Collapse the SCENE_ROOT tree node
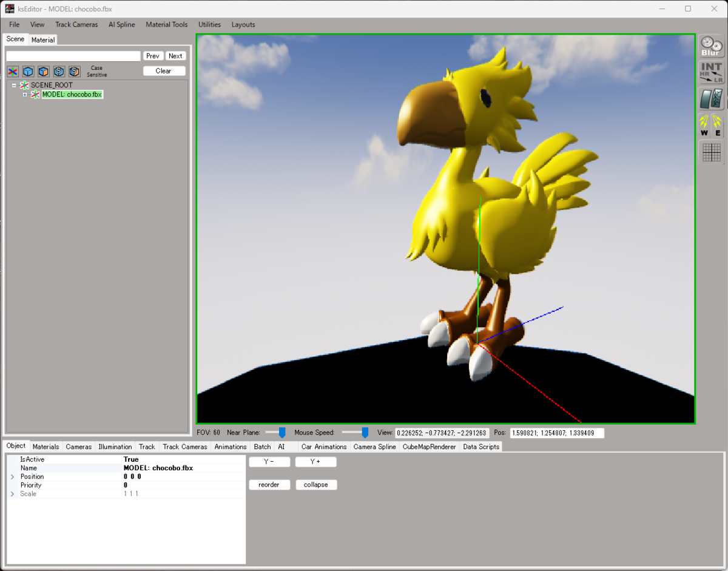Screen dimensions: 728x571 [14, 86]
